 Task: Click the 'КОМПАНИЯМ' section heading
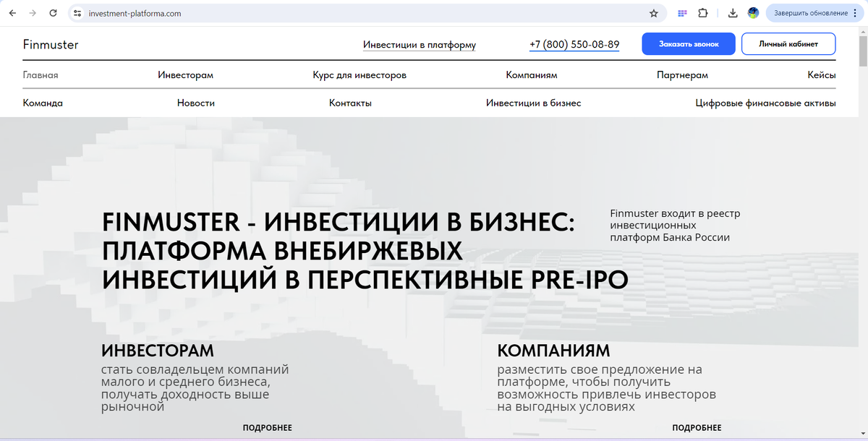[553, 351]
